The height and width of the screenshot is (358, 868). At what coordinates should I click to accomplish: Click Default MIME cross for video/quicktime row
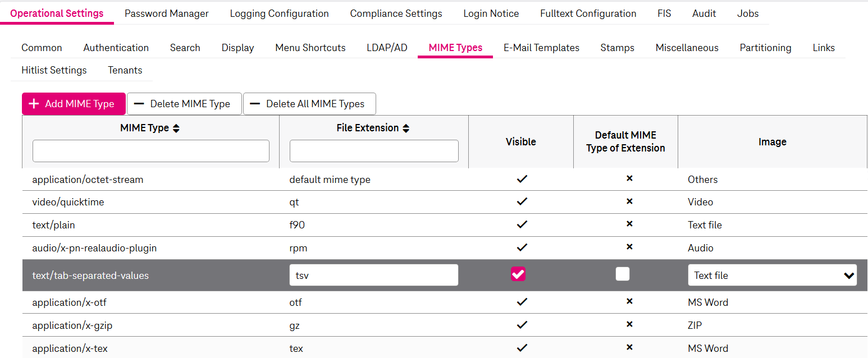pyautogui.click(x=629, y=201)
